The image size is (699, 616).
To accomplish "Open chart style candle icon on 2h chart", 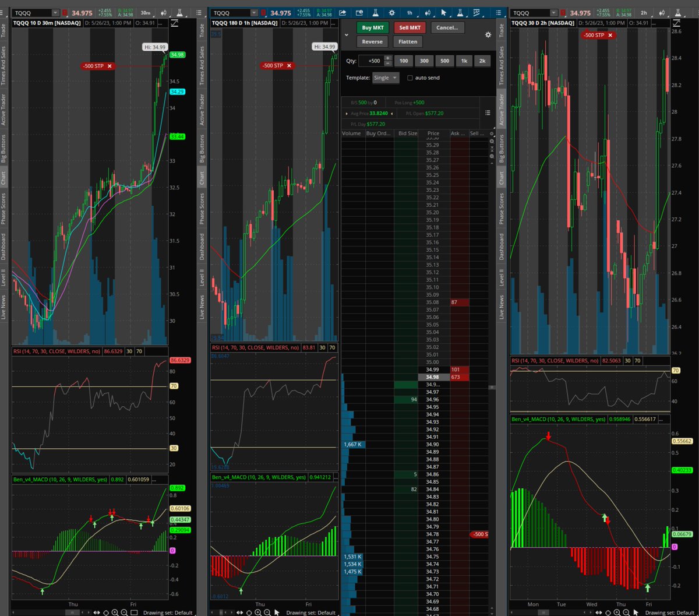I will click(662, 13).
